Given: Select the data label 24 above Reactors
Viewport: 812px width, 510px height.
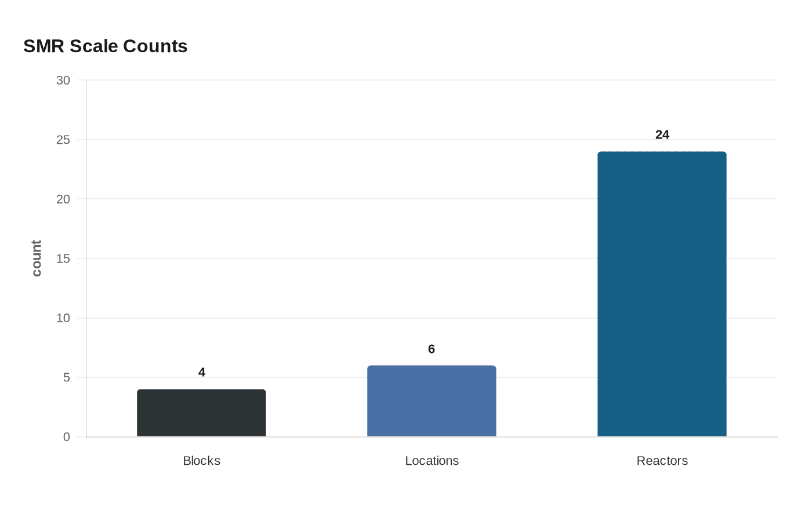Looking at the screenshot, I should 662,135.
